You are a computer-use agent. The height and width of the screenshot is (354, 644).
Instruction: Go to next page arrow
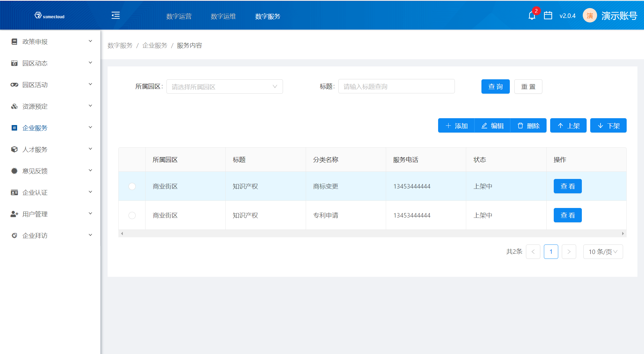pyautogui.click(x=569, y=252)
